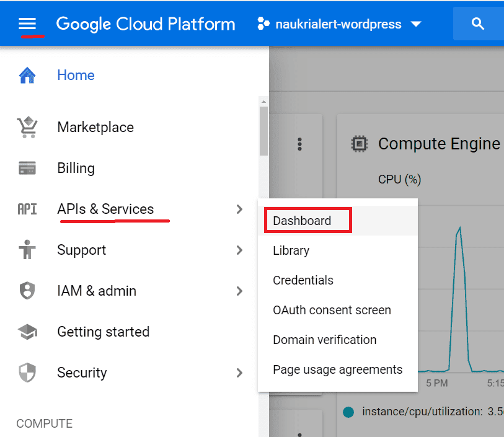Click the hamburger navigation menu icon
The image size is (504, 437).
tap(28, 24)
